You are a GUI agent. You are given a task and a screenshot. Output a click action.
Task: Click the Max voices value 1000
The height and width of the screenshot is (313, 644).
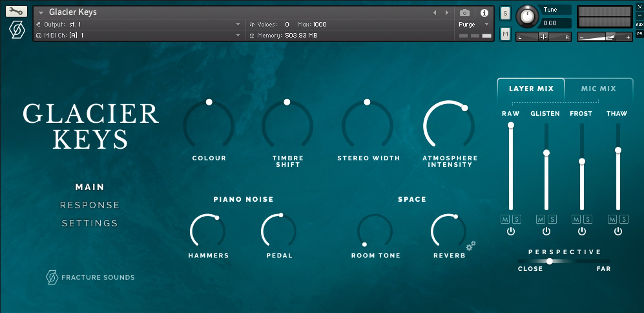[319, 24]
